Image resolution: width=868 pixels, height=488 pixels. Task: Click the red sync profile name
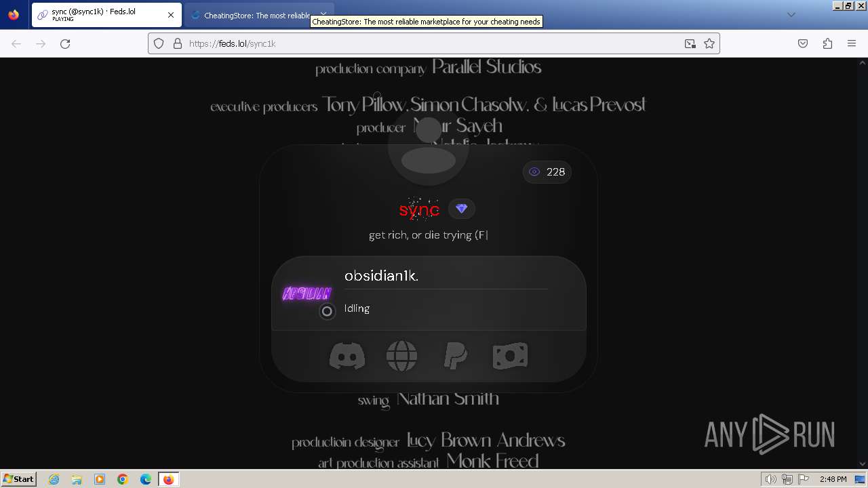click(x=419, y=209)
